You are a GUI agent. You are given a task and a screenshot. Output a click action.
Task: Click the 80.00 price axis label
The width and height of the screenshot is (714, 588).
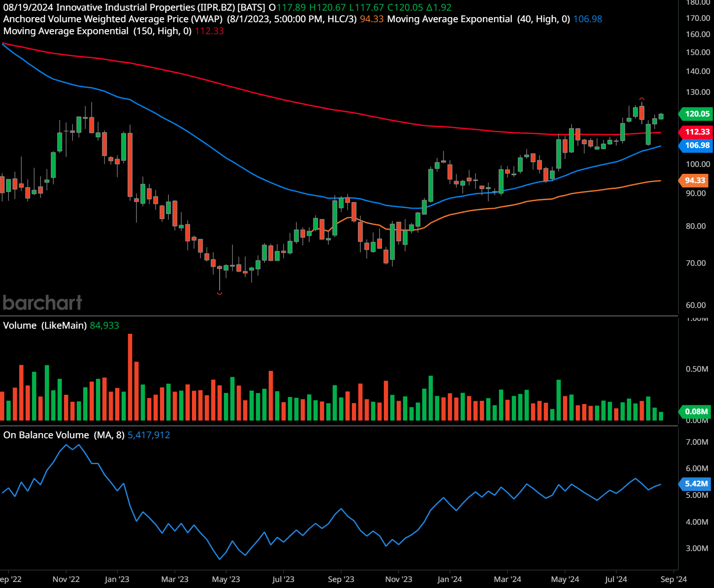pyautogui.click(x=696, y=226)
